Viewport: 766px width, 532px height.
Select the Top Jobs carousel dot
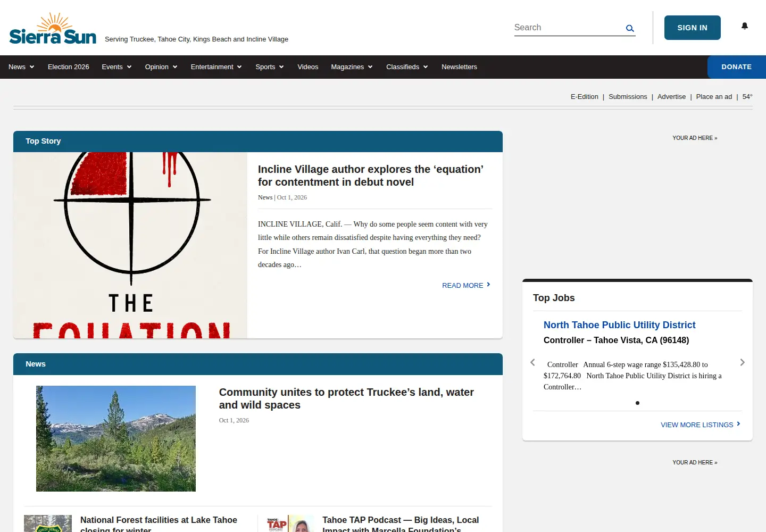pos(637,403)
